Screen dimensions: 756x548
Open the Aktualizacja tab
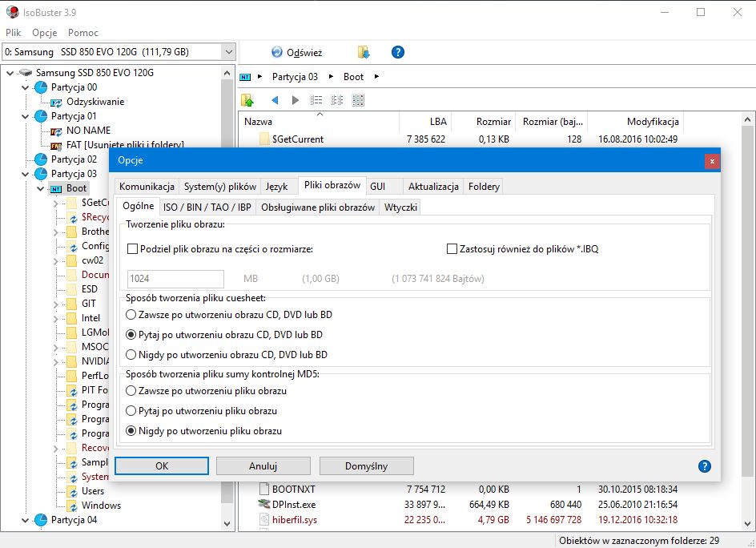click(x=433, y=187)
